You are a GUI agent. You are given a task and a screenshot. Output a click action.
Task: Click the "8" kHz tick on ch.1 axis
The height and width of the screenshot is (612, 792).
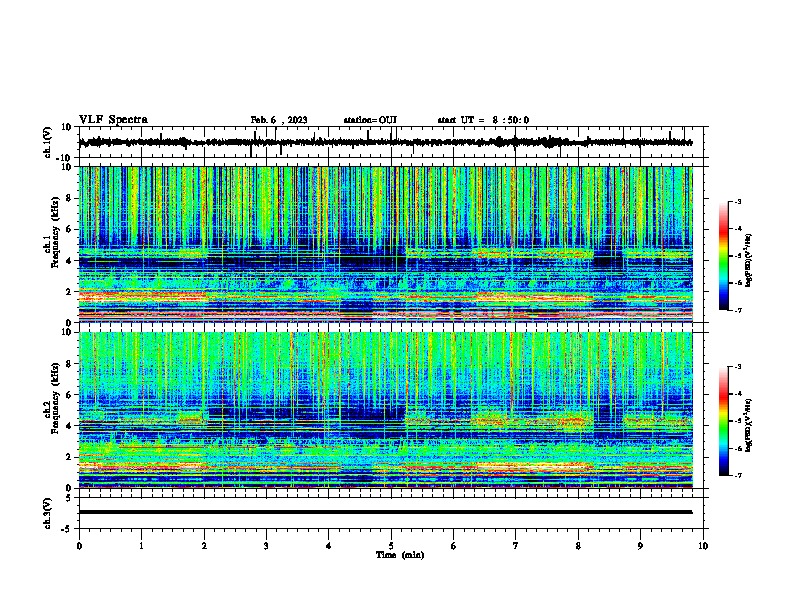click(70, 198)
